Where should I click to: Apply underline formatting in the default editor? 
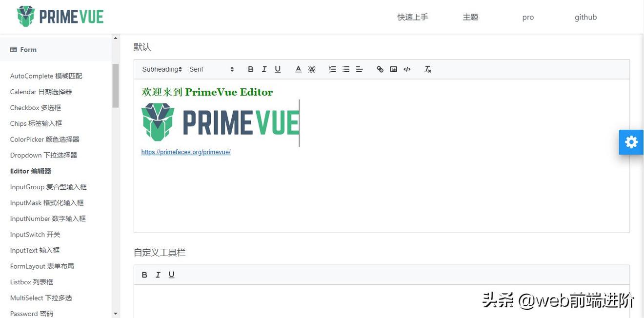277,69
